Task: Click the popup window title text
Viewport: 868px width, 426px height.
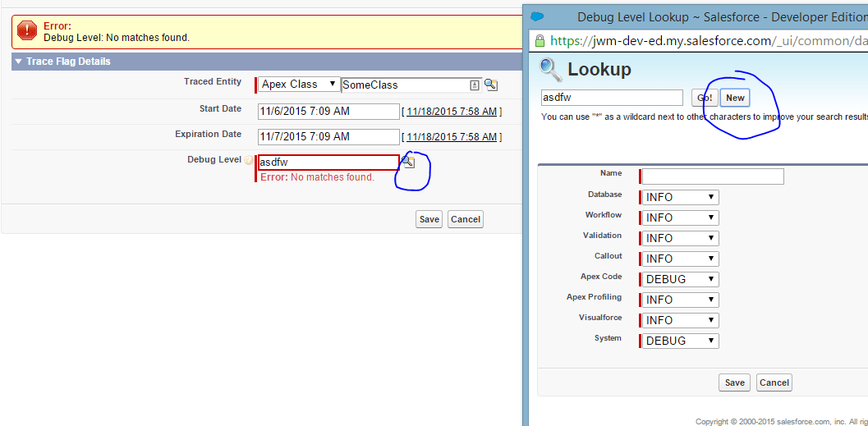Action: point(723,17)
